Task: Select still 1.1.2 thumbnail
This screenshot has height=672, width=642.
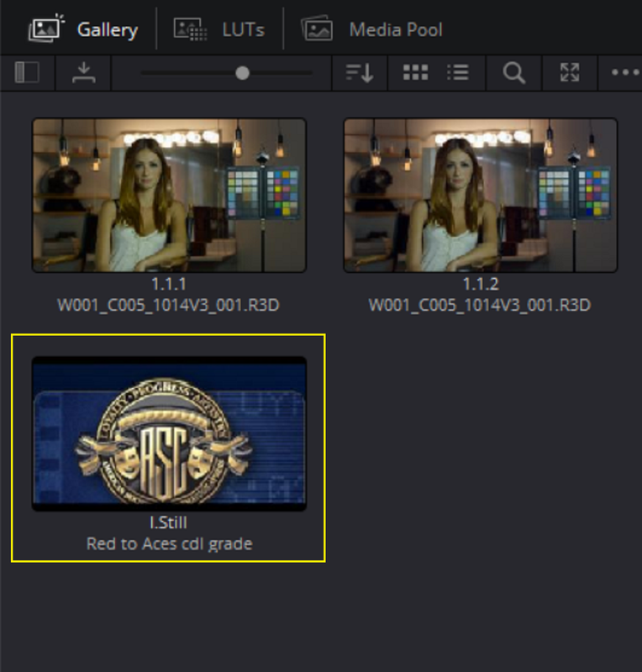Action: coord(481,195)
